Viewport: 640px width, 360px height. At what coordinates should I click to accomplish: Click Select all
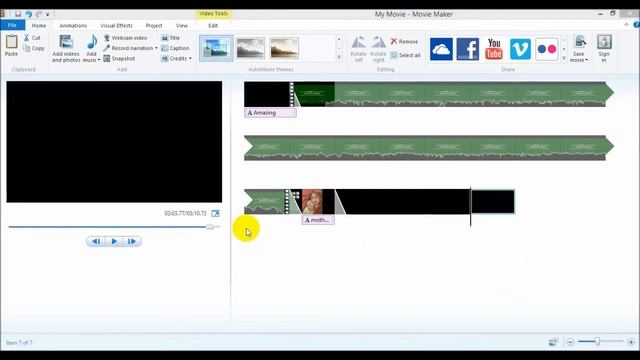click(x=405, y=55)
